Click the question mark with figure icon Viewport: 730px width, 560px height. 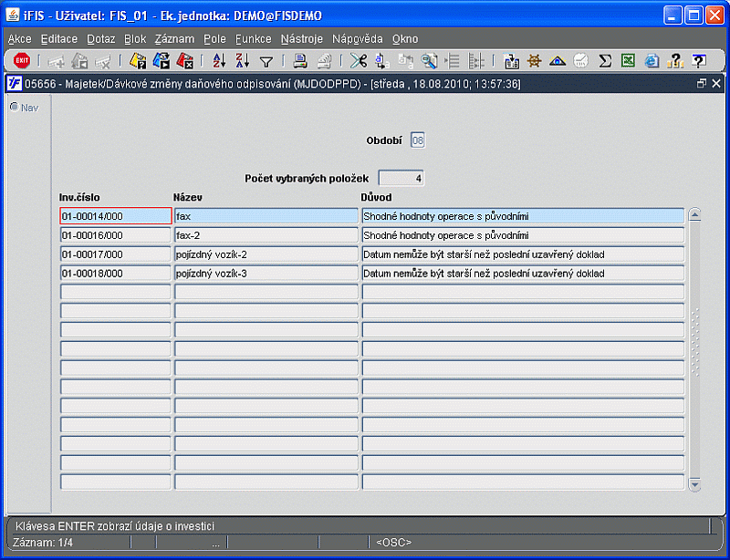(675, 60)
